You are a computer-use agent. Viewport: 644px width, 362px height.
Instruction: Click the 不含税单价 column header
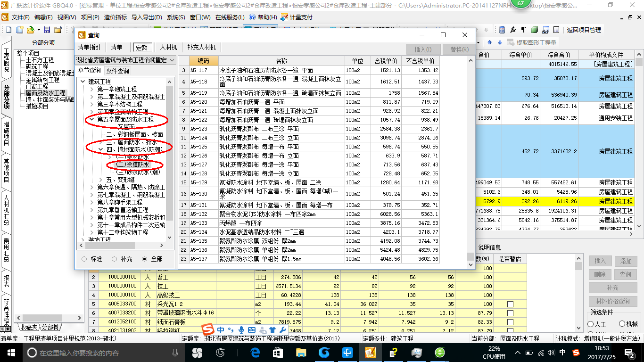pyautogui.click(x=420, y=61)
